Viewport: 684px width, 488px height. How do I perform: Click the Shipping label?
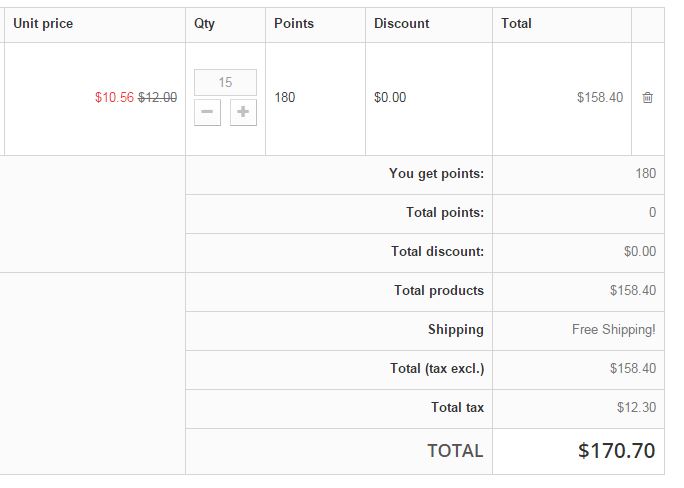[455, 330]
